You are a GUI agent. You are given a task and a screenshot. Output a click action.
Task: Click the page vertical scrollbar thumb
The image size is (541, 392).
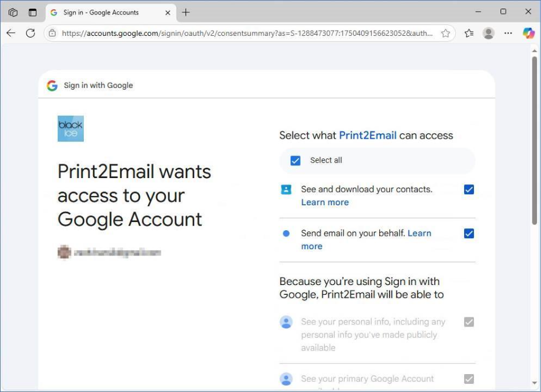(535, 140)
